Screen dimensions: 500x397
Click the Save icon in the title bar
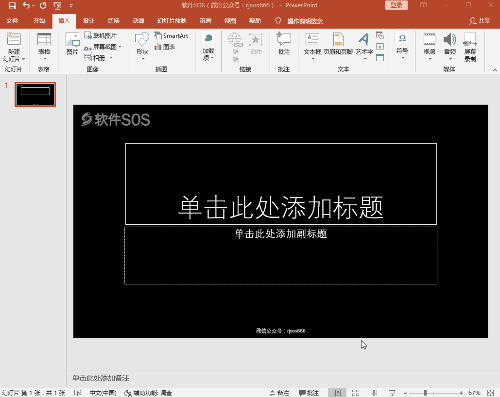click(12, 6)
